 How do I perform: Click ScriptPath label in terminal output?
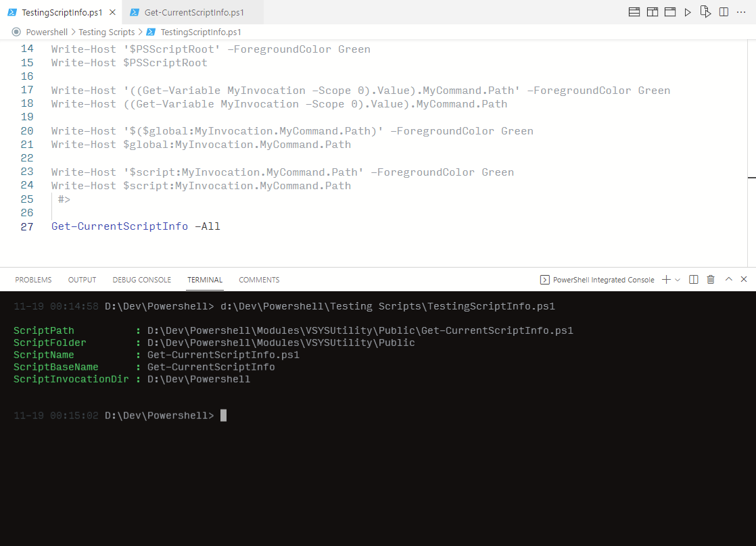click(x=44, y=330)
